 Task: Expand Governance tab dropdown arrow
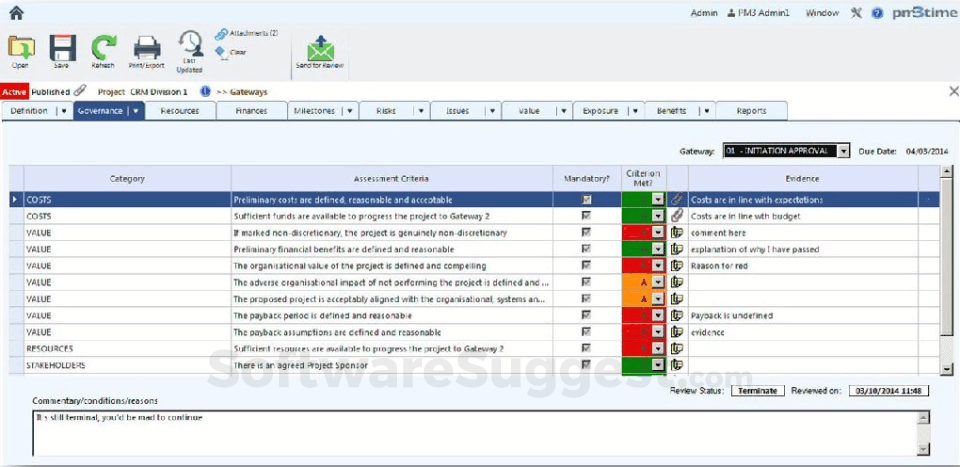tap(136, 111)
